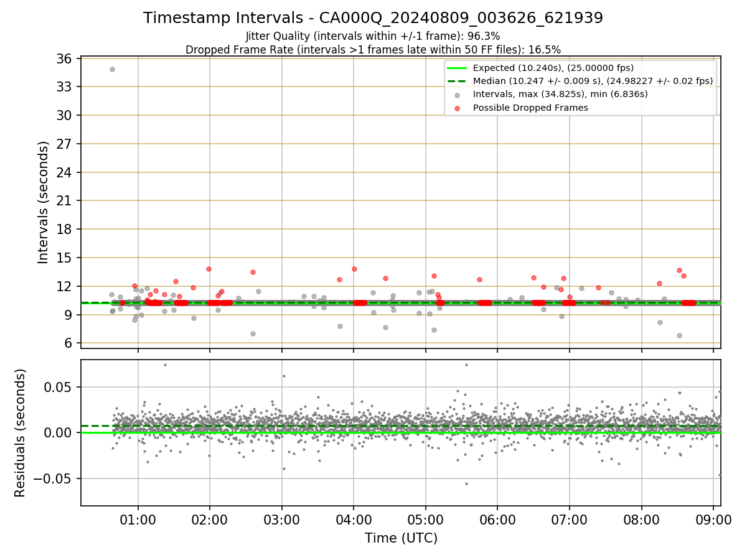Click the solid green line sample in legend
The height and width of the screenshot is (560, 747).
458,68
